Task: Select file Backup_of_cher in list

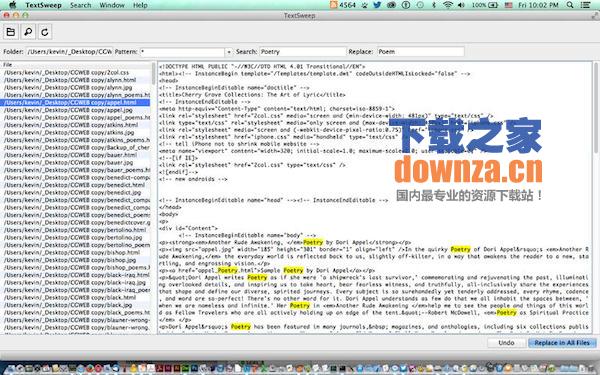Action: pyautogui.click(x=75, y=147)
